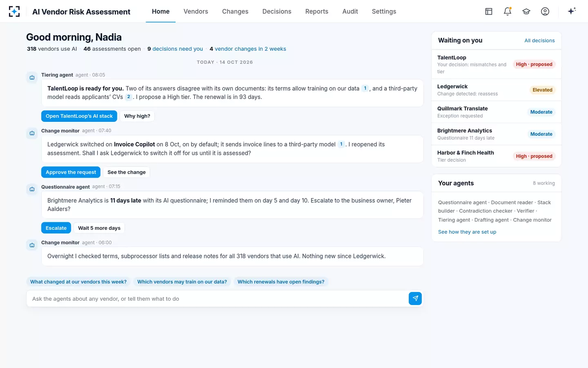The width and height of the screenshot is (588, 368).
Task: Click the app logo icon
Action: pos(14,11)
